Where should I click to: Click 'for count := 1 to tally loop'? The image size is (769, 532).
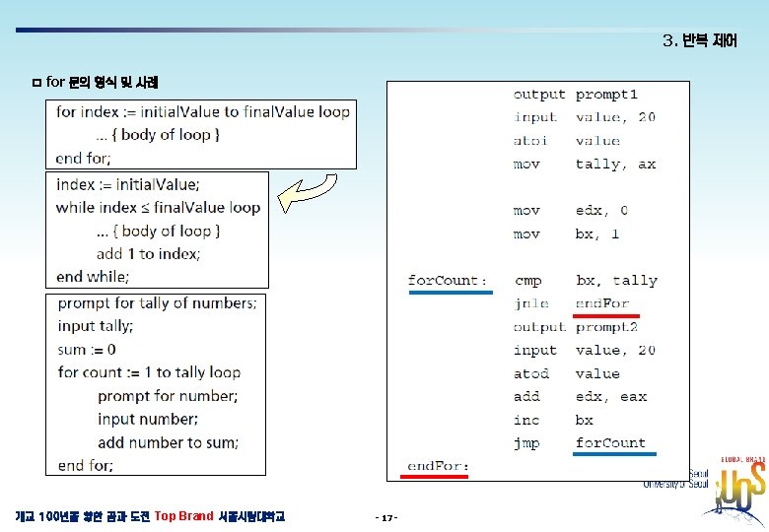[149, 372]
